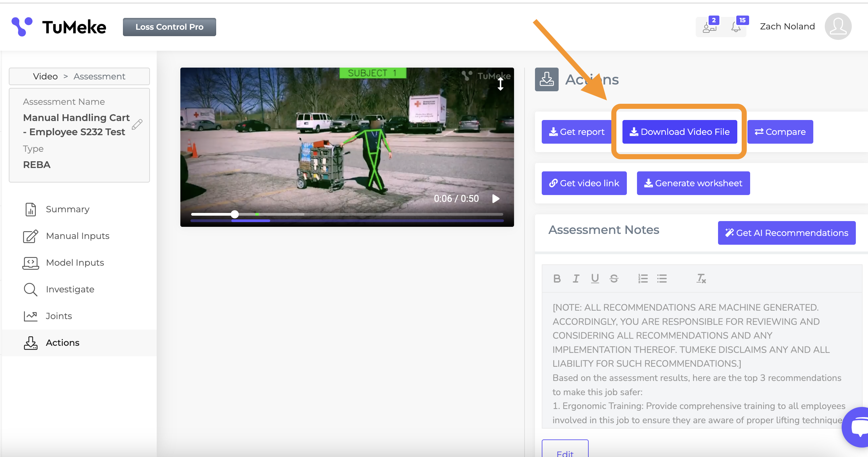The width and height of the screenshot is (868, 457).
Task: Click the video vertical resize arrow icon
Action: tap(501, 84)
